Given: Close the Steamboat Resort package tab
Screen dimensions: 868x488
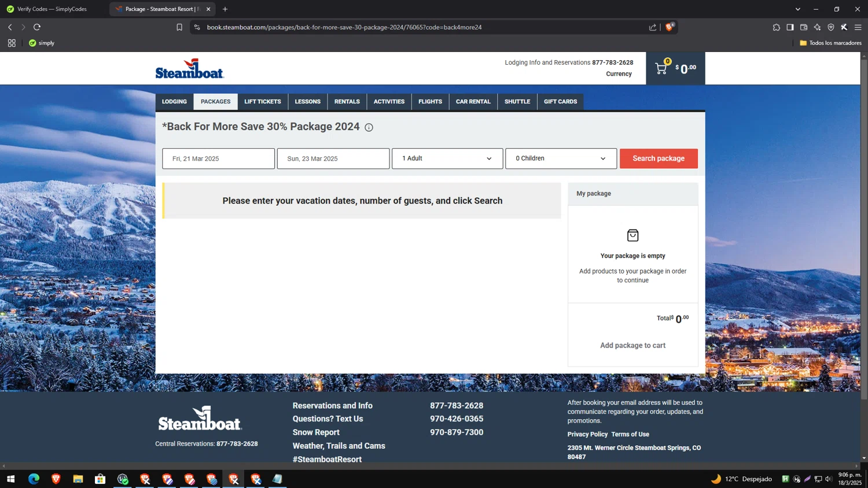Looking at the screenshot, I should (208, 9).
